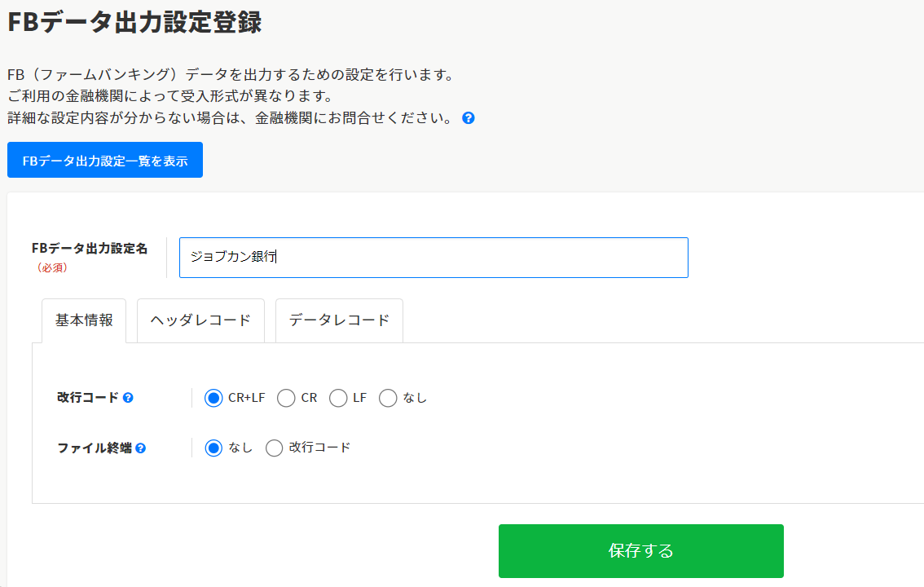The height and width of the screenshot is (587, 924).
Task: Click the ファイル終端 setting label text
Action: coord(95,448)
